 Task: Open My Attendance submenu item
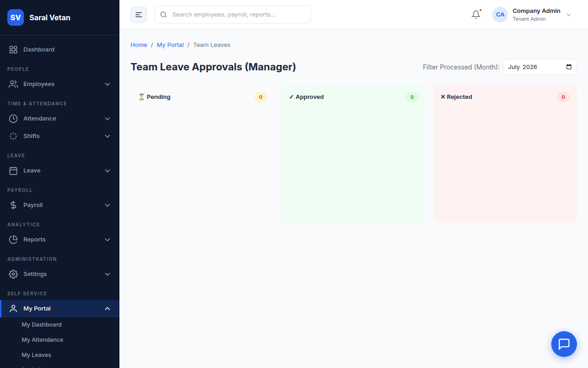click(42, 340)
